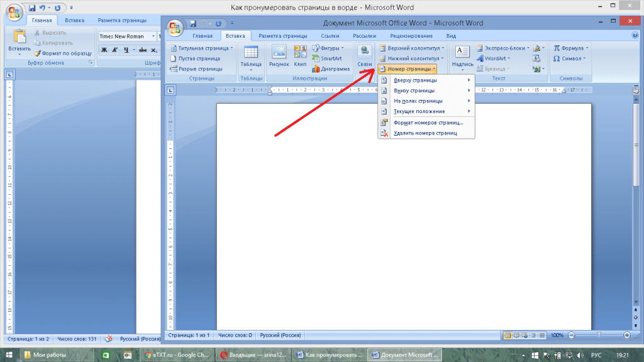The width and height of the screenshot is (644, 362).
Task: Select Формат номеров страниц option
Action: (428, 123)
